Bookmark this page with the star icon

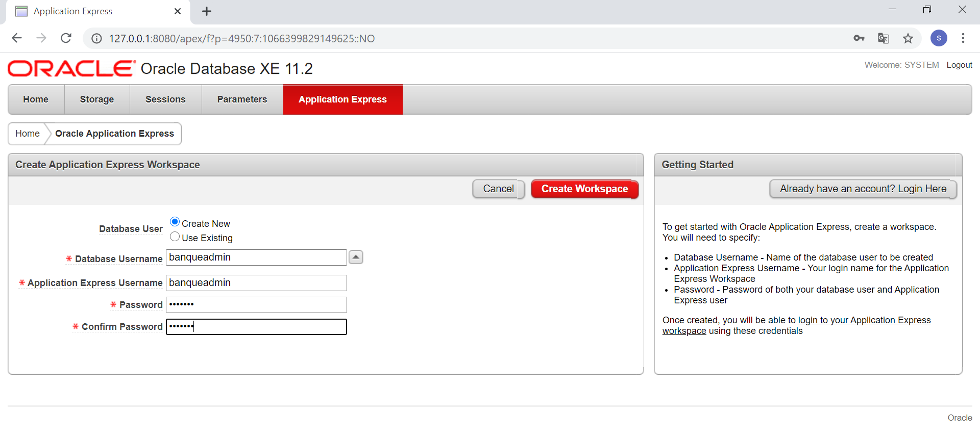[x=908, y=38]
